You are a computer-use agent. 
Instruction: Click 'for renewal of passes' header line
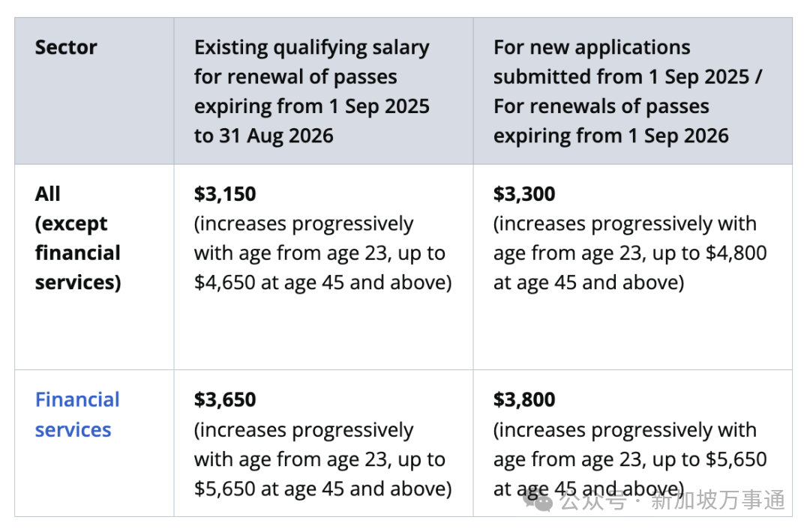click(295, 77)
